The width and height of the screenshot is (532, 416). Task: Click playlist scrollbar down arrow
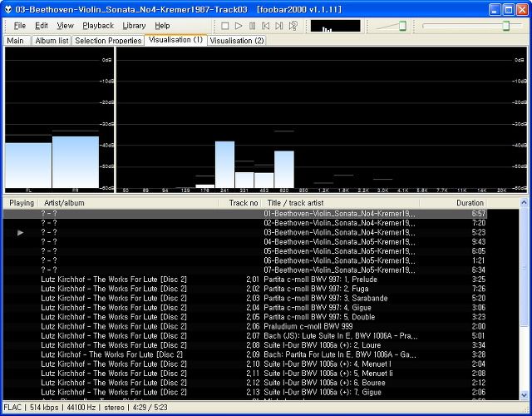tap(525, 395)
